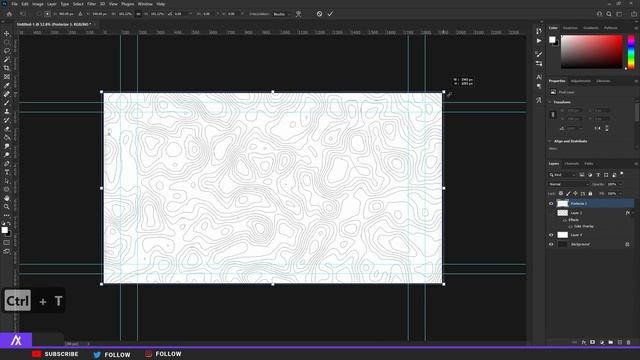Select the Frame tool
The height and width of the screenshot is (360, 640).
pyautogui.click(x=7, y=77)
